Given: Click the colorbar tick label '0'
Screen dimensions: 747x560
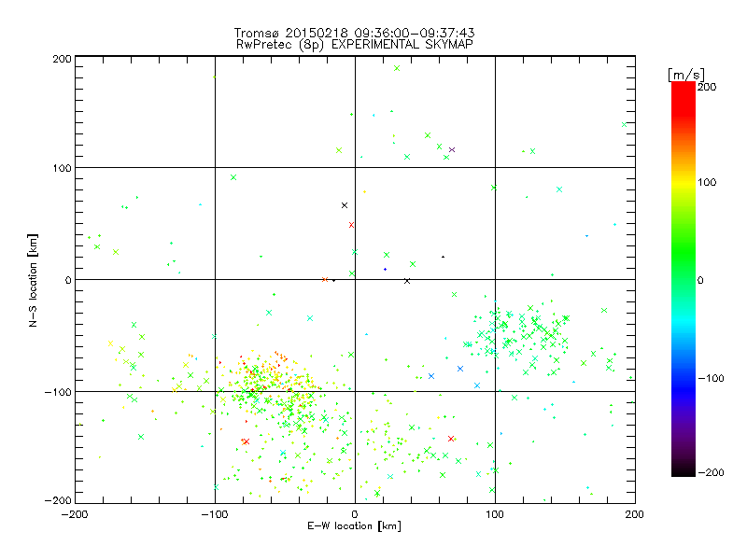Looking at the screenshot, I should [700, 280].
